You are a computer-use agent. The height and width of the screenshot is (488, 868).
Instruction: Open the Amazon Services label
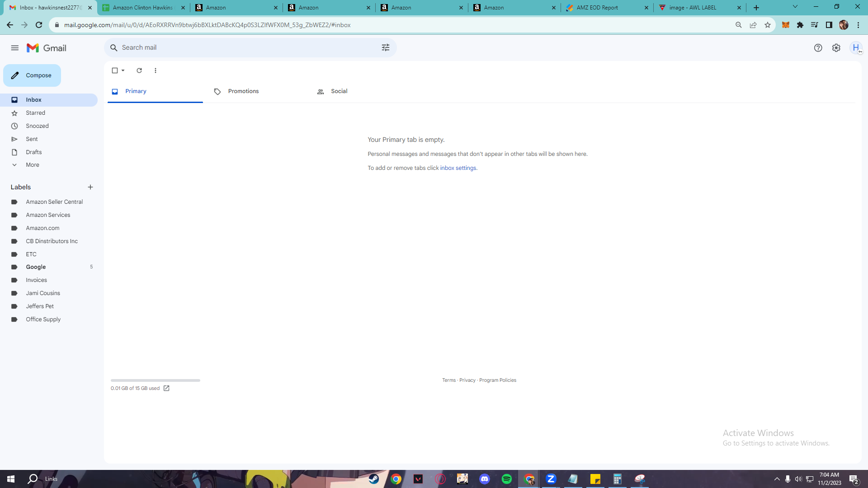pyautogui.click(x=49, y=215)
